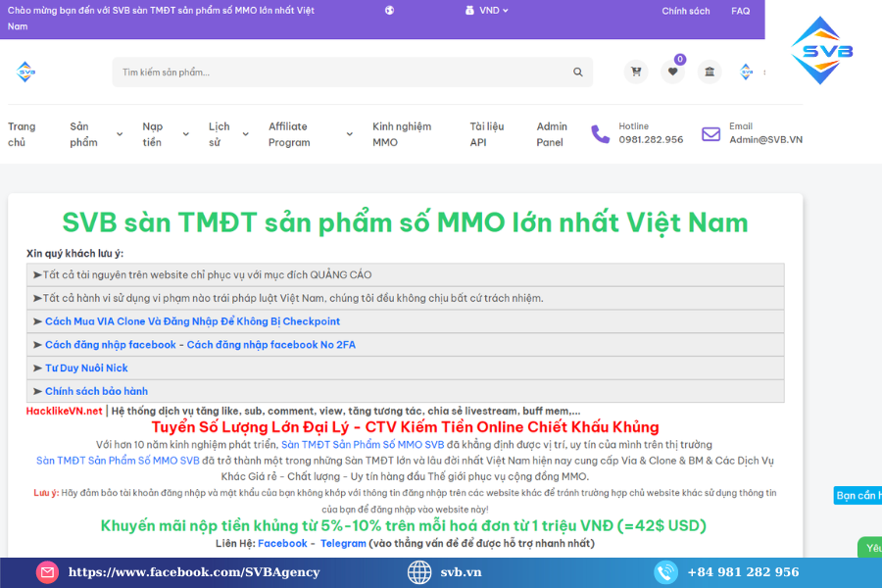The width and height of the screenshot is (882, 588).
Task: Open the FAQ link
Action: tap(740, 11)
